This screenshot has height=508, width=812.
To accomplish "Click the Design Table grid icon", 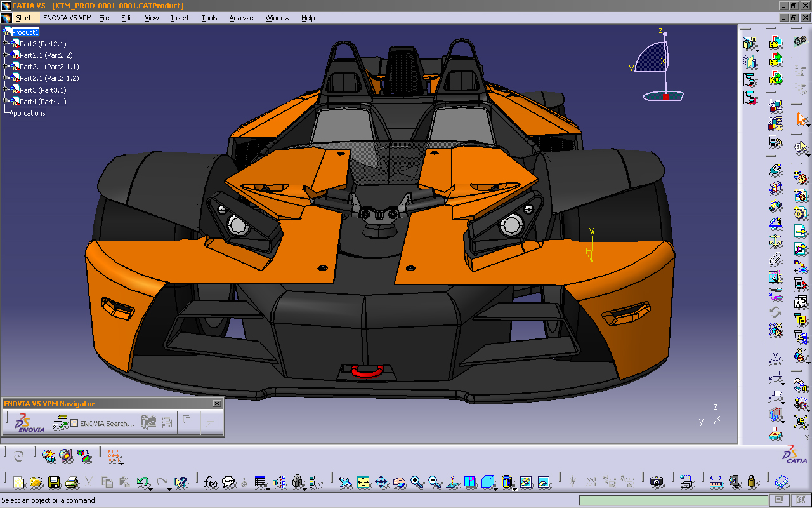I will 260,483.
